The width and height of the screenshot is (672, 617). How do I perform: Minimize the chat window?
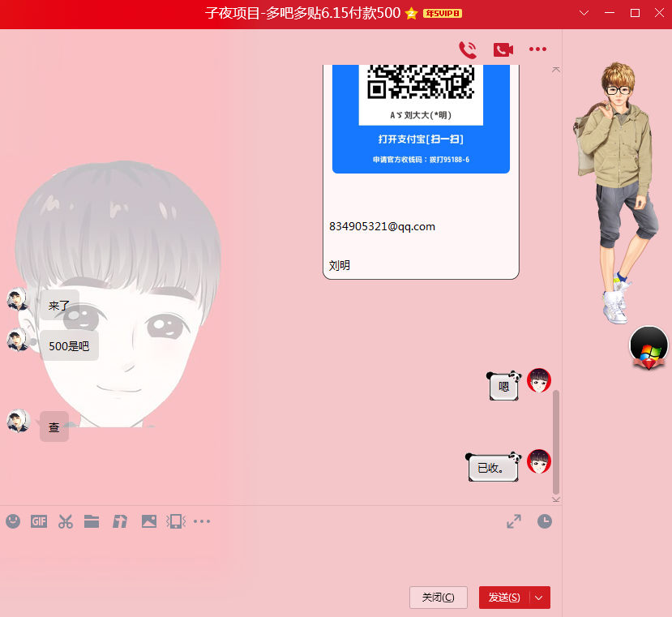click(x=610, y=13)
